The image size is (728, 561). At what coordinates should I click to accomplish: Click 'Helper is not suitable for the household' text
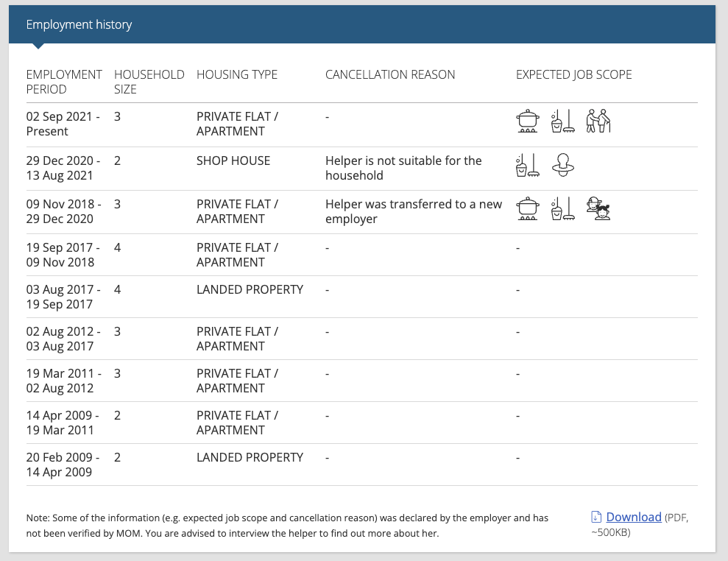point(403,168)
